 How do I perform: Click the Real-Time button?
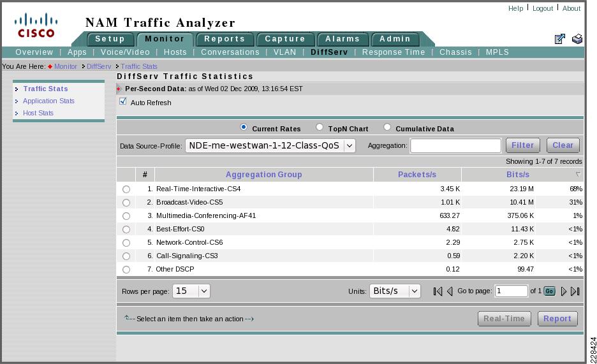pos(504,319)
